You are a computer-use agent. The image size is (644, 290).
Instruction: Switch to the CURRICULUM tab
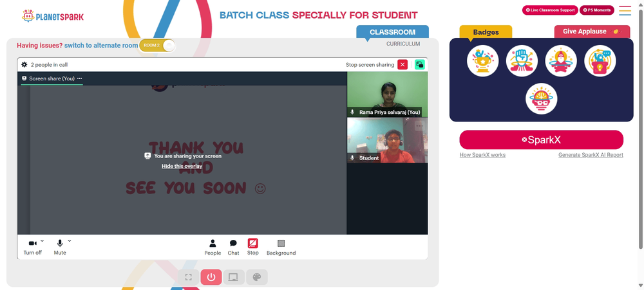click(x=403, y=44)
